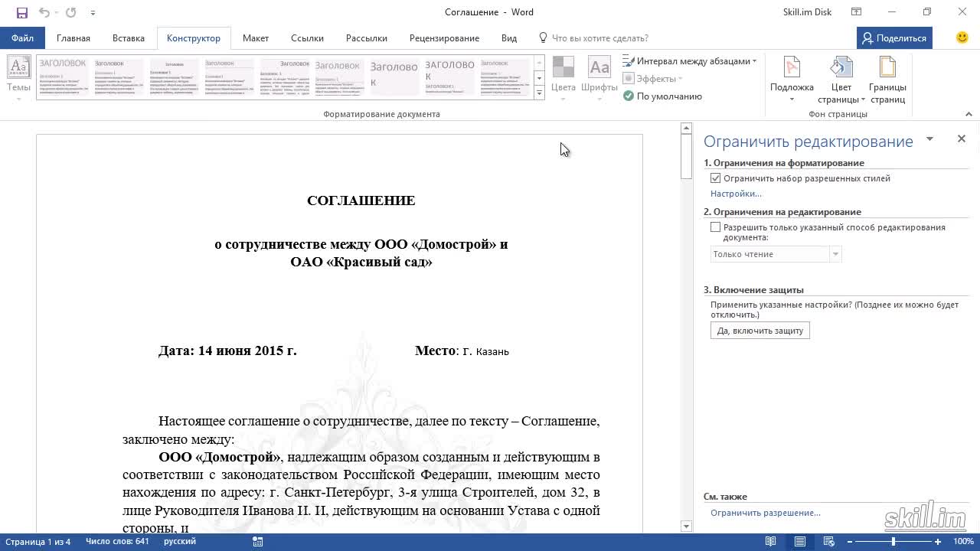Apply the first ЗАГОЛОВОК style set thumbnail
The image size is (980, 551).
click(x=63, y=77)
